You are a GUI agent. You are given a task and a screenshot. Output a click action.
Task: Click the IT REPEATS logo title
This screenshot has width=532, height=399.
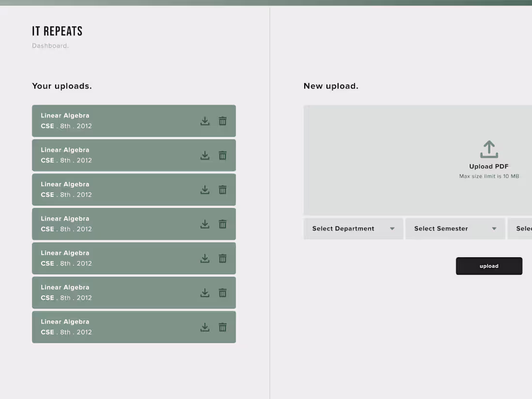pyautogui.click(x=58, y=31)
